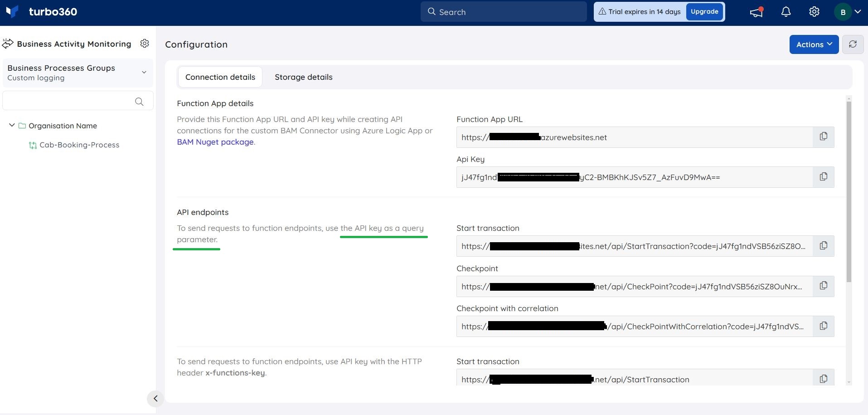
Task: Open the BAM Nuget package link
Action: [215, 142]
